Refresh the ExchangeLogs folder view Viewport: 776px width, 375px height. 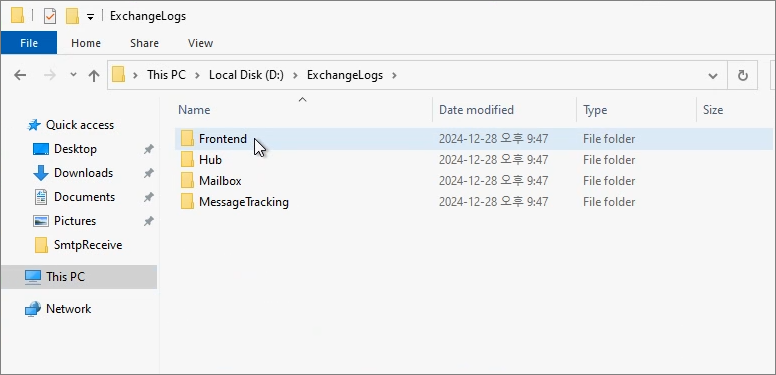pos(742,76)
